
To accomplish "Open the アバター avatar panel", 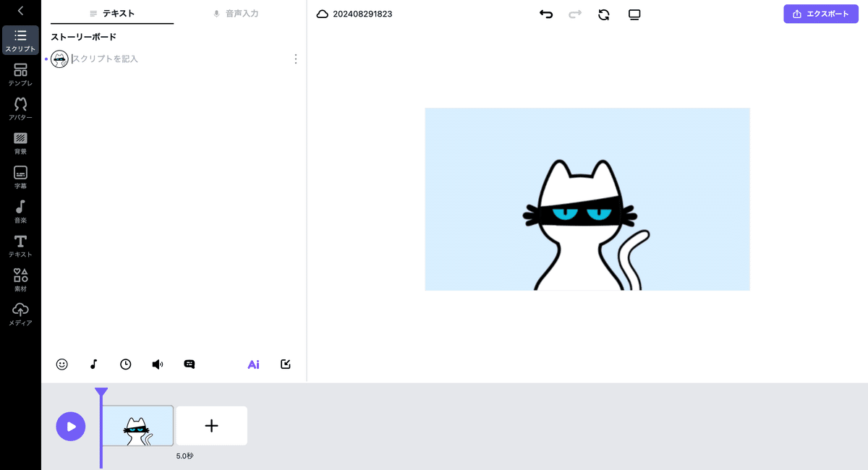I will 20,108.
